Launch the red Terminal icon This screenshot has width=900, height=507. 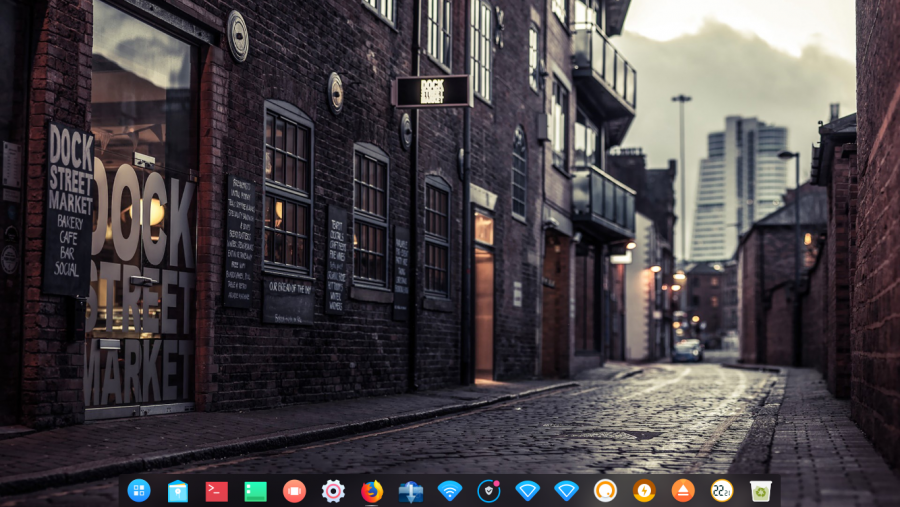tap(216, 491)
